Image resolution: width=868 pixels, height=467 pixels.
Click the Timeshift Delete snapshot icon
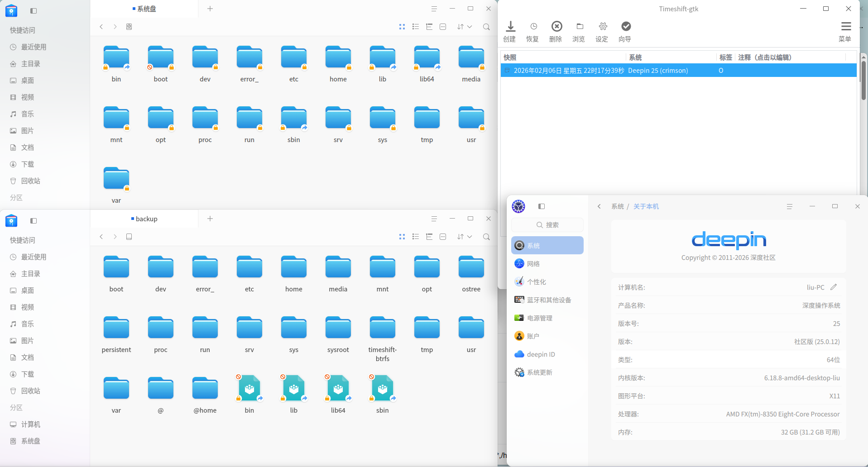pos(556,27)
